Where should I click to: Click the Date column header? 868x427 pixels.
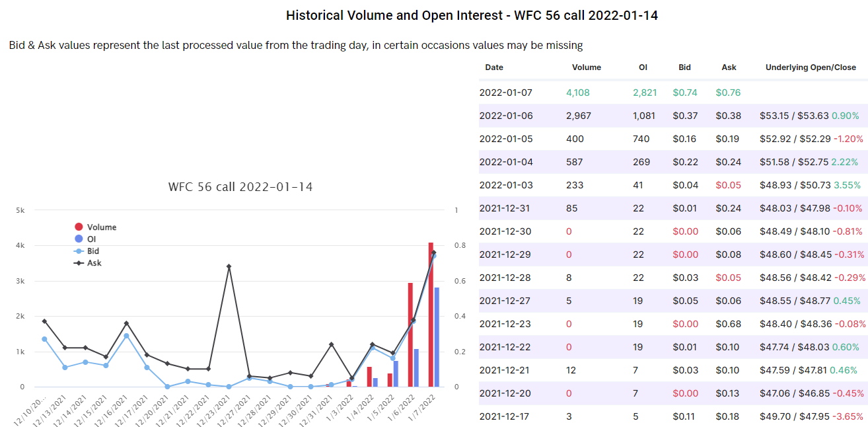click(x=494, y=67)
